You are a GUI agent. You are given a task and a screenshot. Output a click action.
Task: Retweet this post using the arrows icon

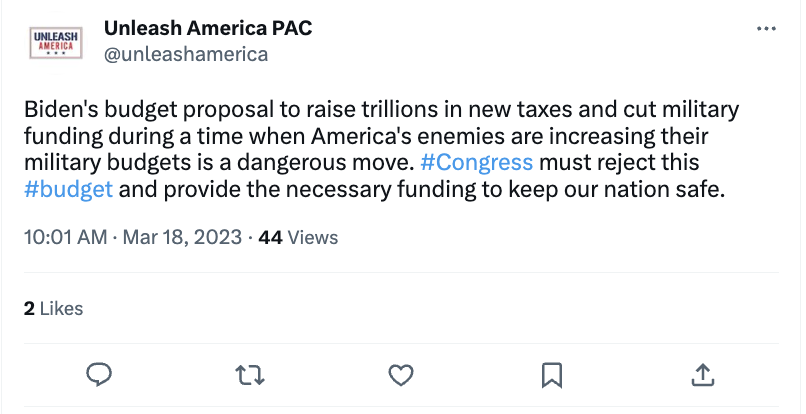point(249,374)
